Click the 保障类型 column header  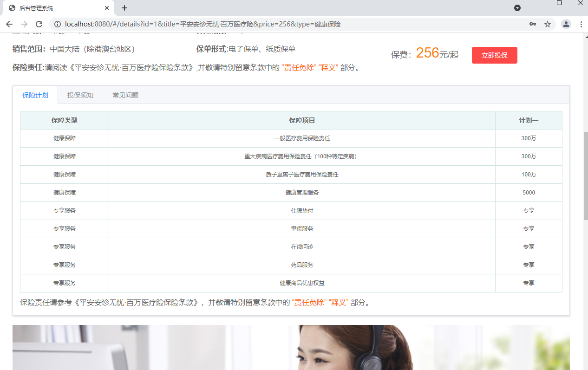65,120
